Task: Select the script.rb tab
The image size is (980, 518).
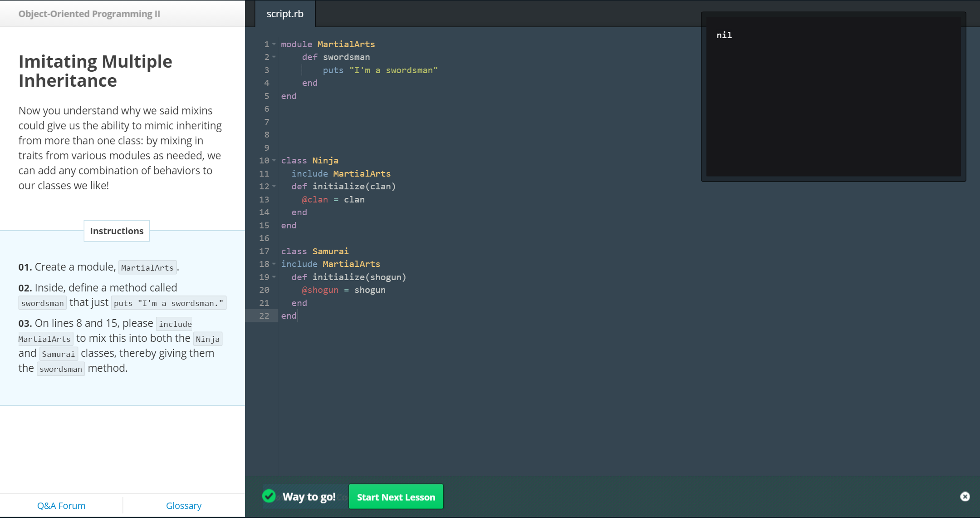Action: [x=285, y=14]
